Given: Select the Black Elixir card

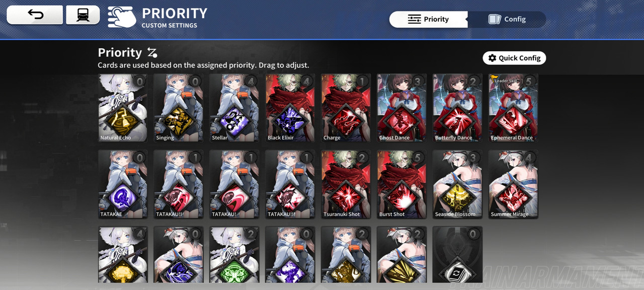Looking at the screenshot, I should click(290, 108).
